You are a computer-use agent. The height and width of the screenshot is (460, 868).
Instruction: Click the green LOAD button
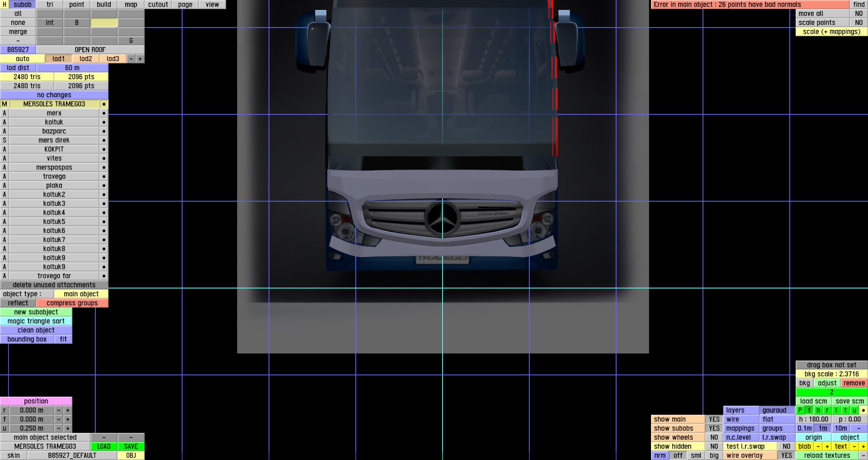click(x=104, y=446)
